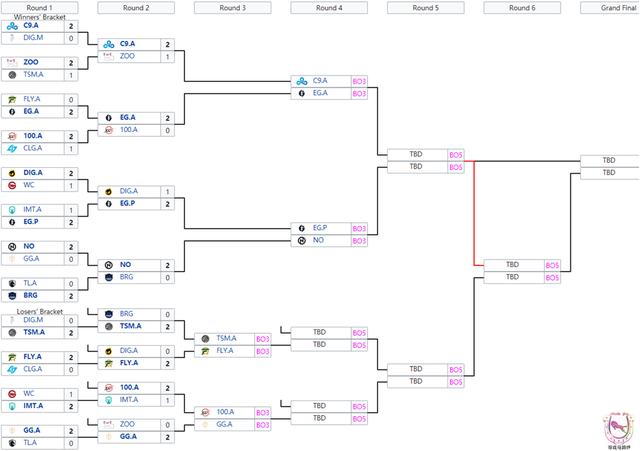Click the 100.A logo in Round 3
The image size is (640, 451).
click(205, 412)
